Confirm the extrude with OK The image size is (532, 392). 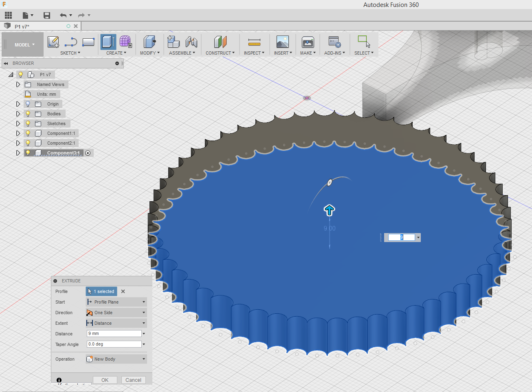(105, 380)
